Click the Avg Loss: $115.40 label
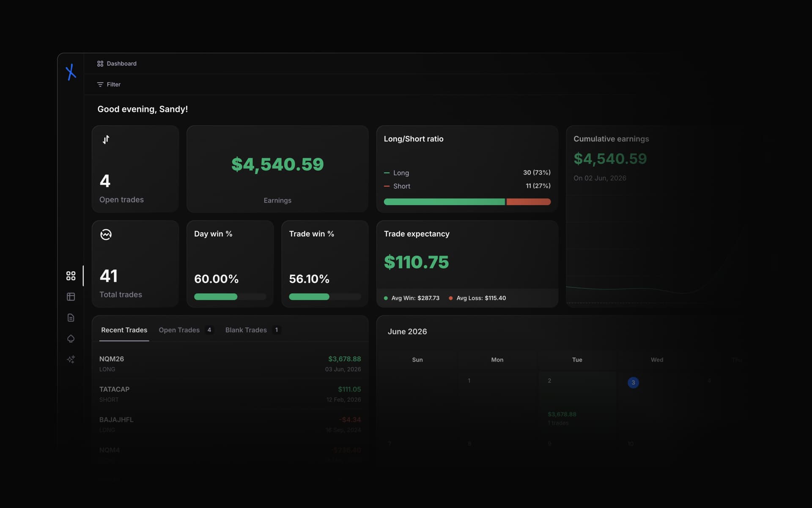This screenshot has width=812, height=508. 477,298
